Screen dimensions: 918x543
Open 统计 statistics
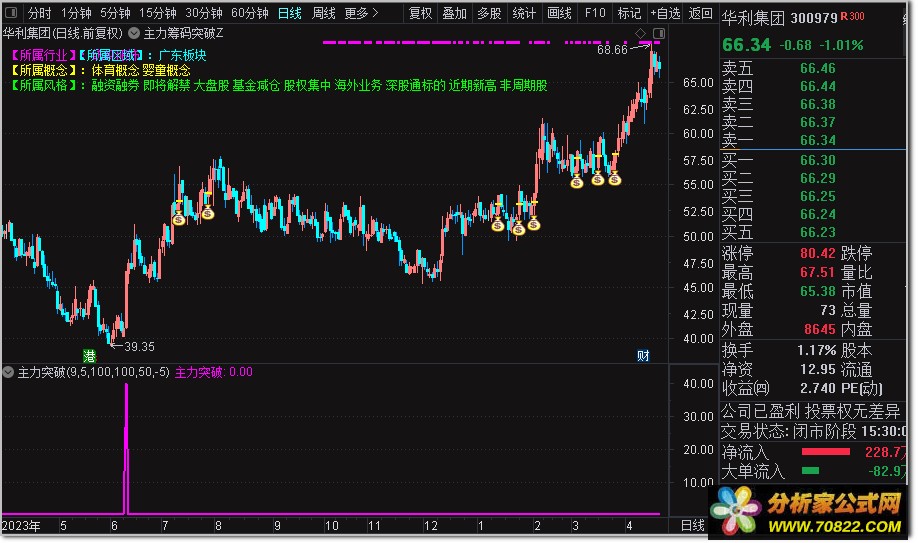524,13
